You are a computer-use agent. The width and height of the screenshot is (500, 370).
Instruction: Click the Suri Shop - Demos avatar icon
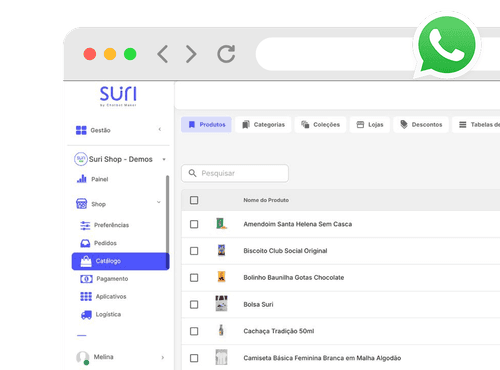[81, 159]
